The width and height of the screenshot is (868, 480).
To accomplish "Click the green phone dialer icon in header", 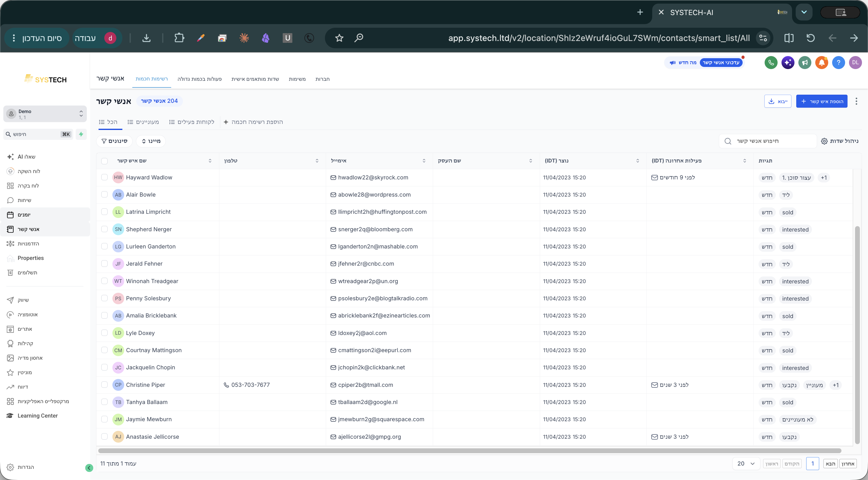I will click(771, 62).
